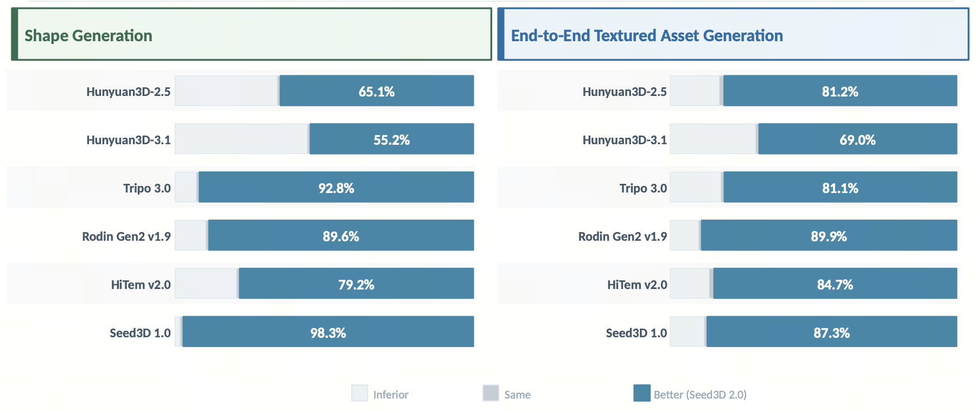The image size is (980, 411).
Task: Click the 81.1% Tripo 3.0 textured bar
Action: 840,188
